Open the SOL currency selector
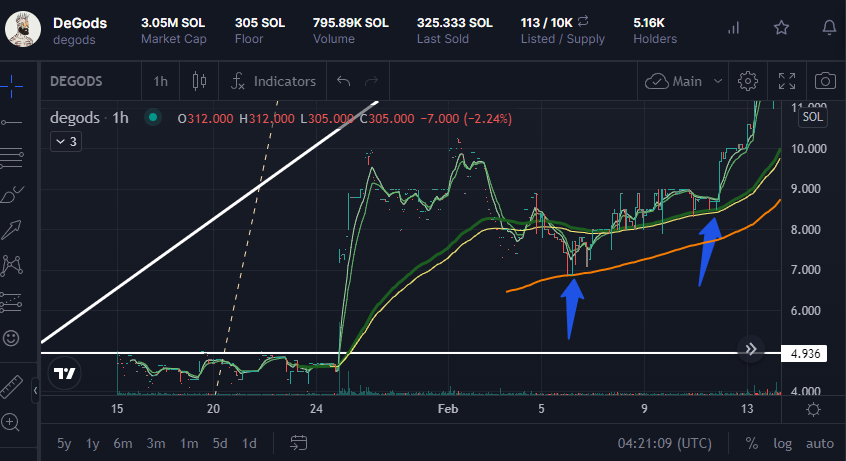846x461 pixels. pos(812,117)
